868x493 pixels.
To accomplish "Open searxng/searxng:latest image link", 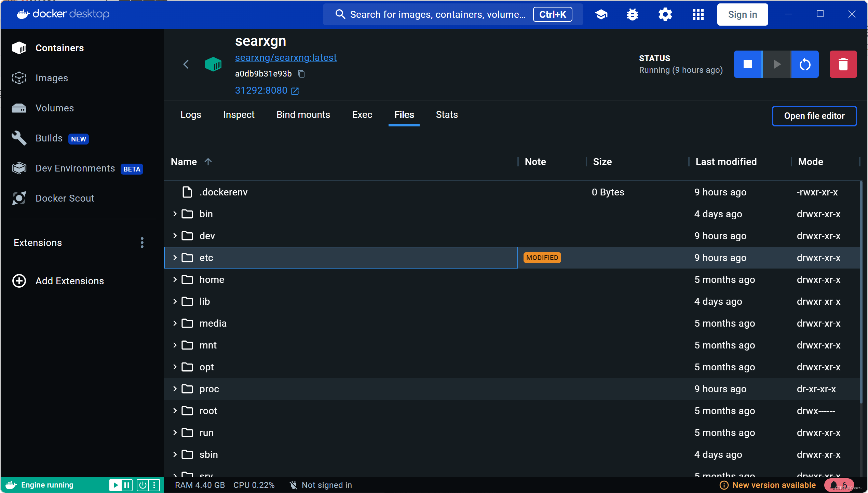I will coord(286,57).
